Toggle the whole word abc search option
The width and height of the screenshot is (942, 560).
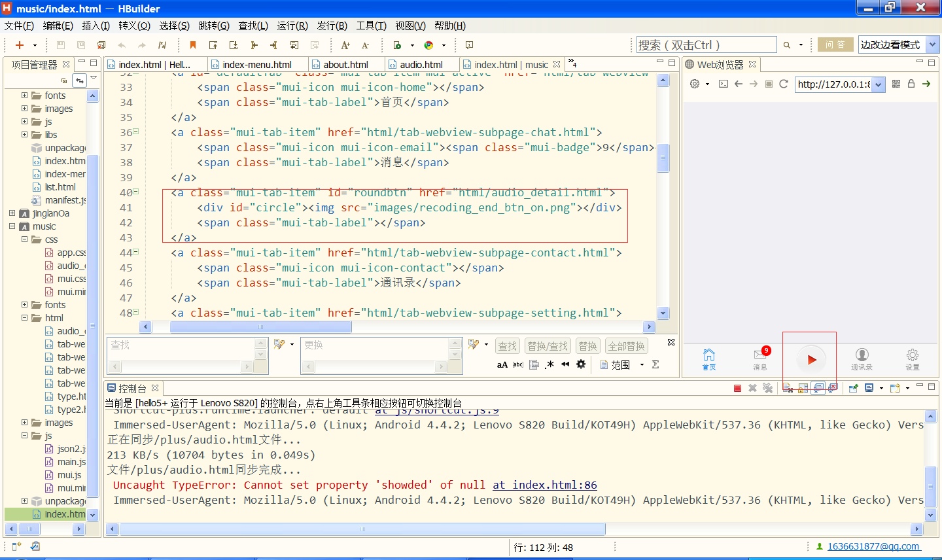click(x=518, y=364)
